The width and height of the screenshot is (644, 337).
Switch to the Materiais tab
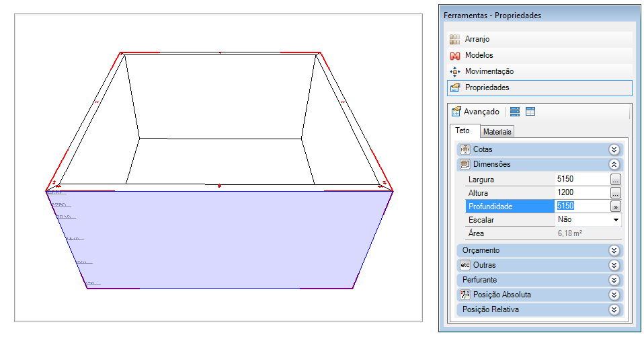coord(497,132)
